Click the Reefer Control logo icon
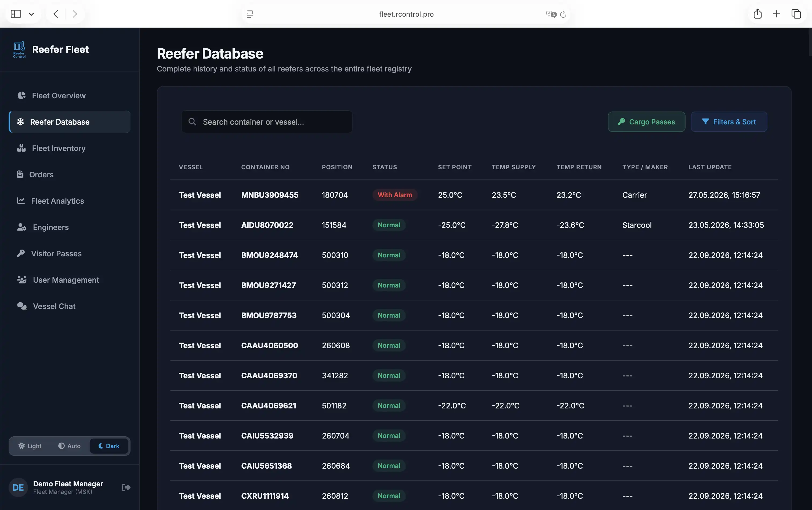The height and width of the screenshot is (510, 812). 19,50
